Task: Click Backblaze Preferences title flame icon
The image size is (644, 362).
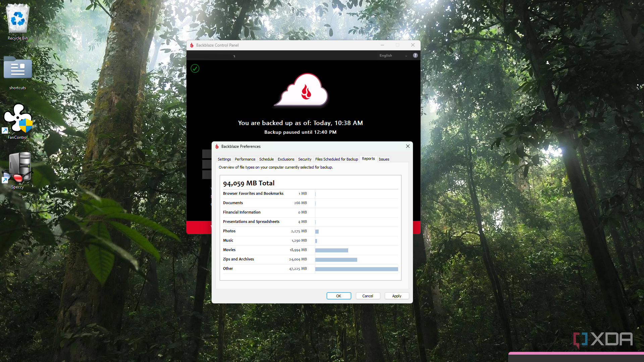Action: coord(217,146)
